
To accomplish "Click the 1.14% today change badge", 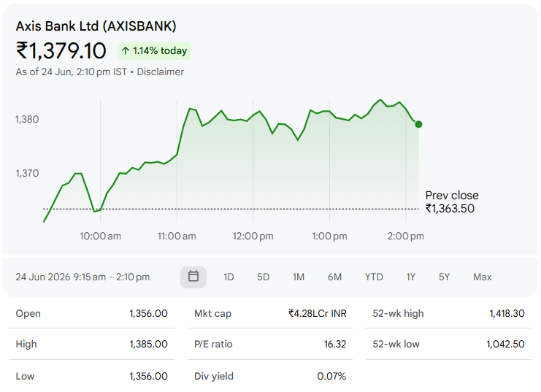I will (x=153, y=51).
